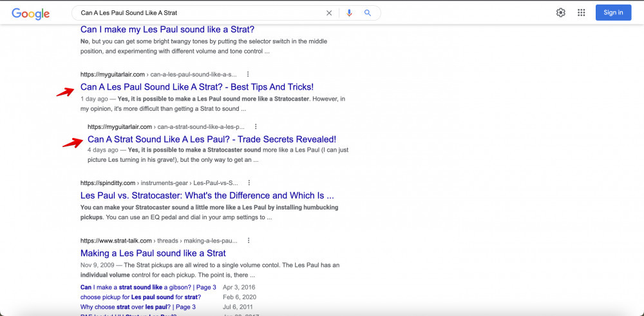Screen dimensions: 644x316
Task: Open three-dot menu beside spinditty.com result
Action: (249, 183)
